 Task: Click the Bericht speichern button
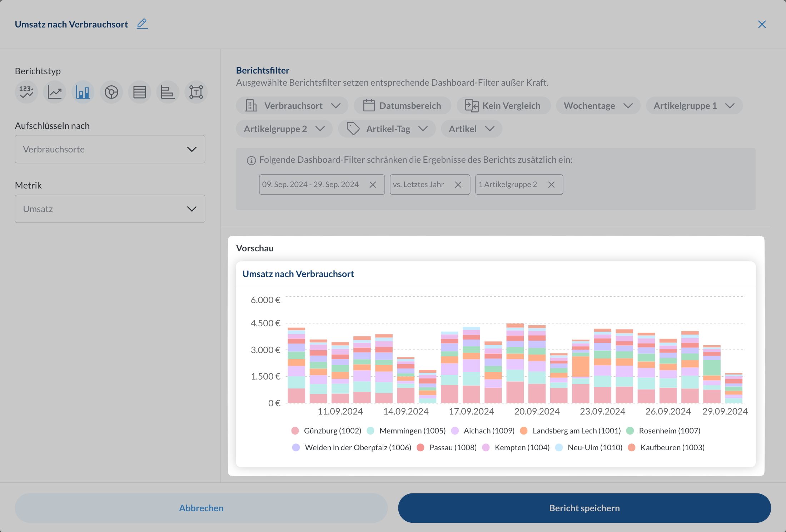pos(584,508)
